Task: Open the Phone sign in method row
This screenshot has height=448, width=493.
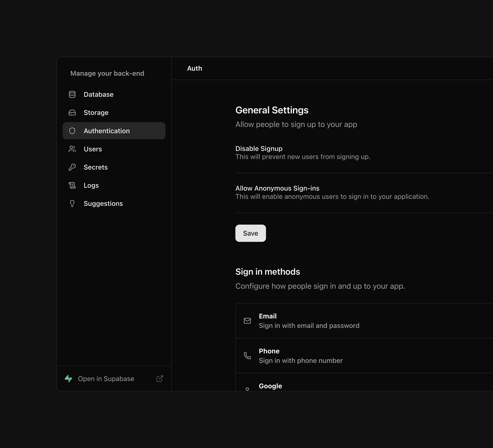Action: (364, 356)
